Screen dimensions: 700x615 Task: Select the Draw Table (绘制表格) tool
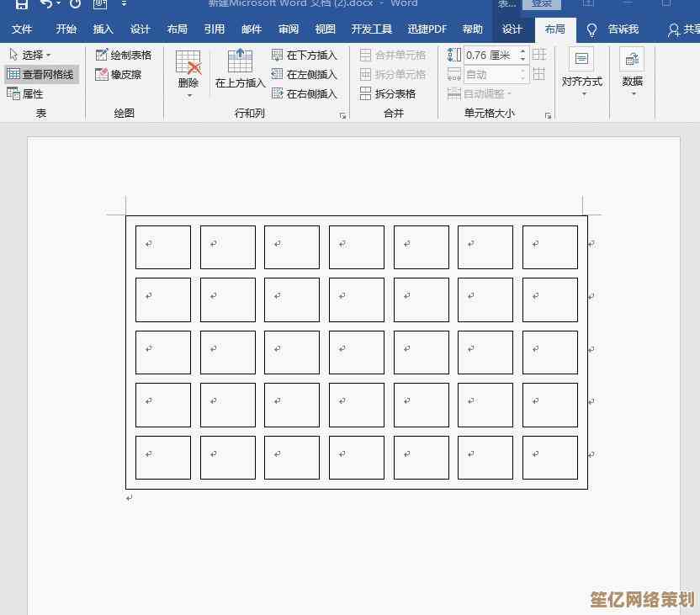(x=123, y=55)
